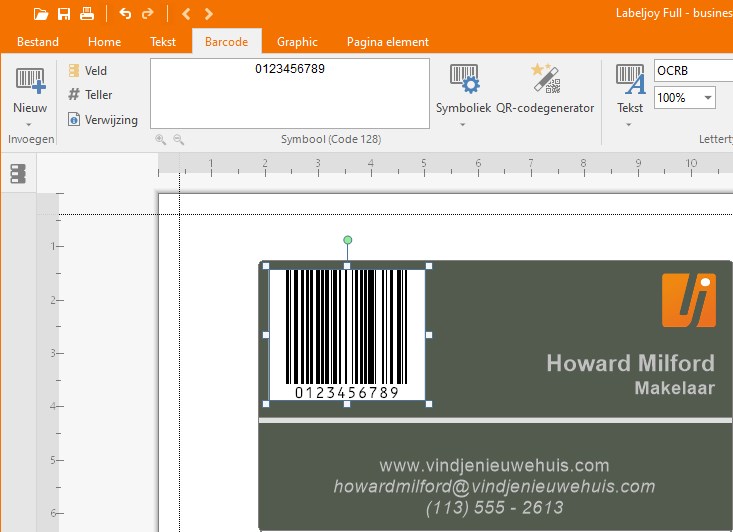Switch to the Home tab
Screen dimensions: 733x532
[104, 42]
